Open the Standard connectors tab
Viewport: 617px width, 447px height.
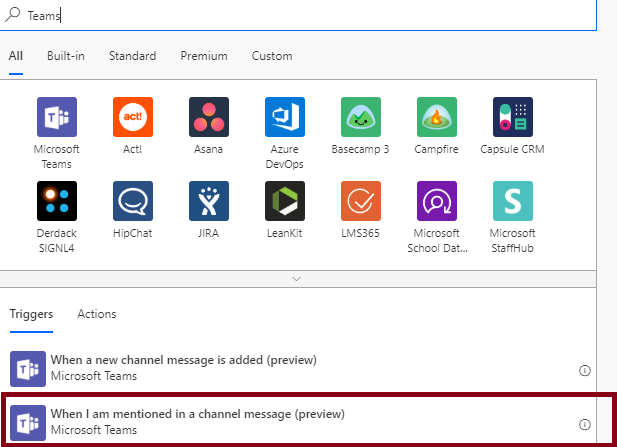(132, 56)
